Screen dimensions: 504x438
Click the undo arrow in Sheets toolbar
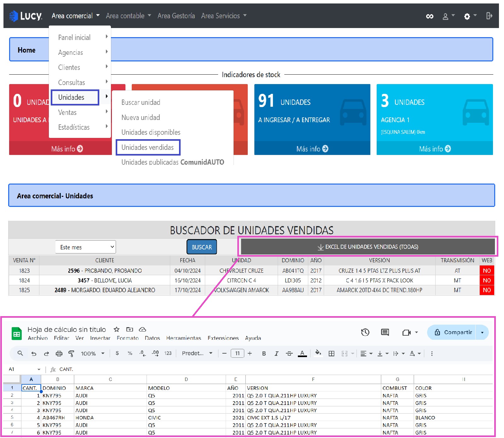click(34, 354)
